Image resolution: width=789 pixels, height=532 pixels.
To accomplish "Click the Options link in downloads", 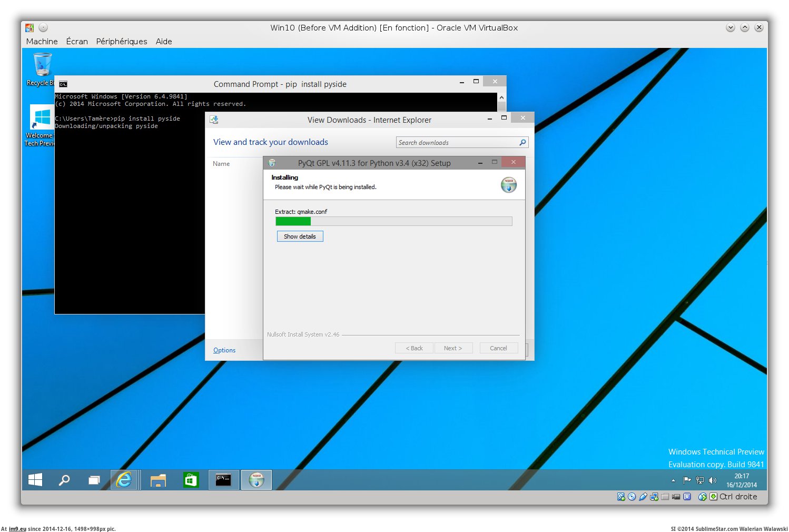I will (224, 350).
